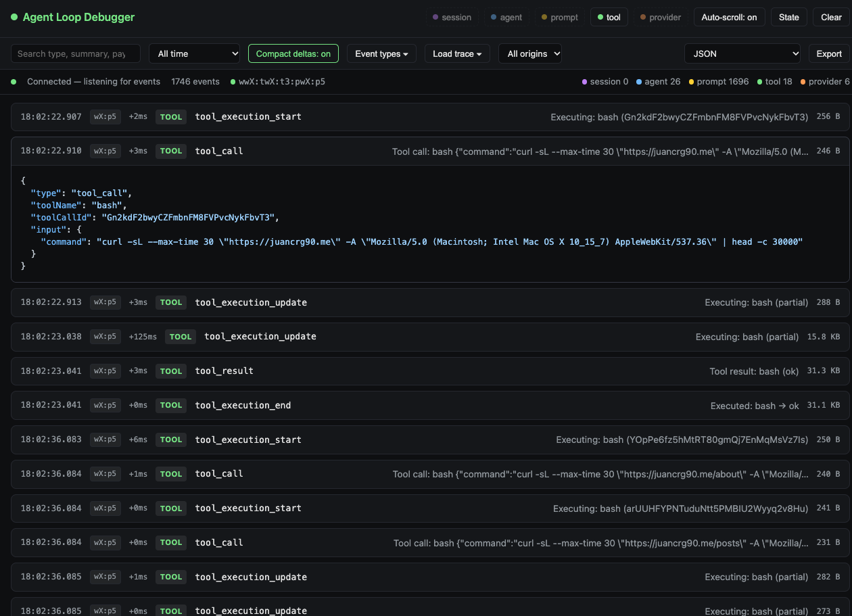The width and height of the screenshot is (852, 616).
Task: Toggle the session filter chip
Action: coord(452,17)
